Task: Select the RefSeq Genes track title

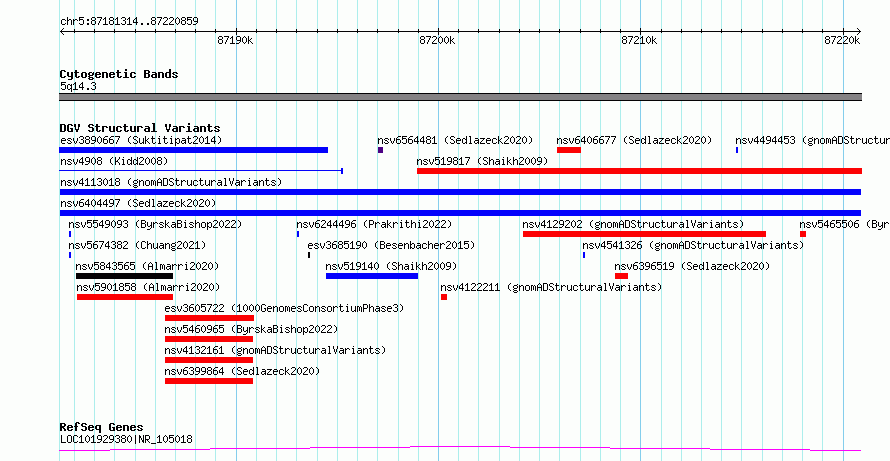Action: click(x=101, y=428)
